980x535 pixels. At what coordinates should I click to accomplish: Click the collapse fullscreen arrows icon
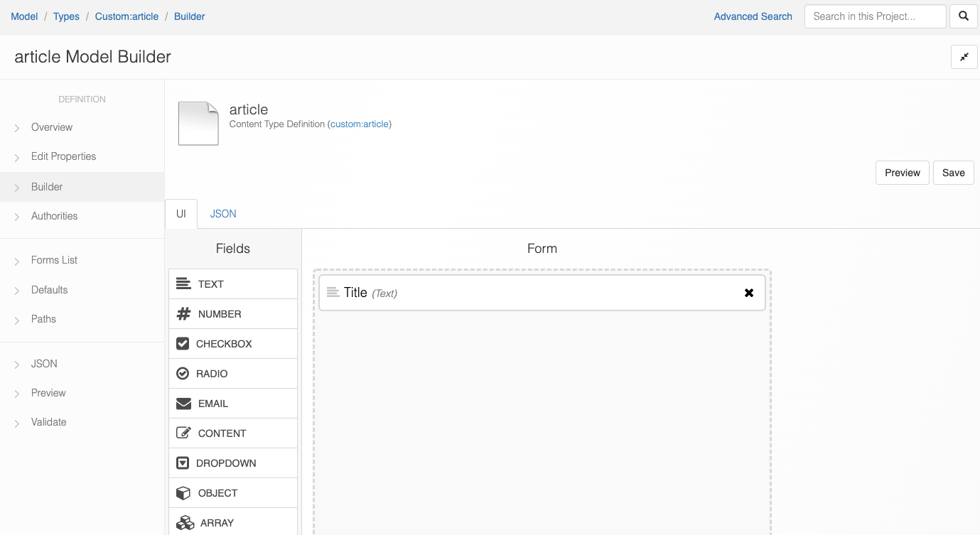(x=964, y=57)
